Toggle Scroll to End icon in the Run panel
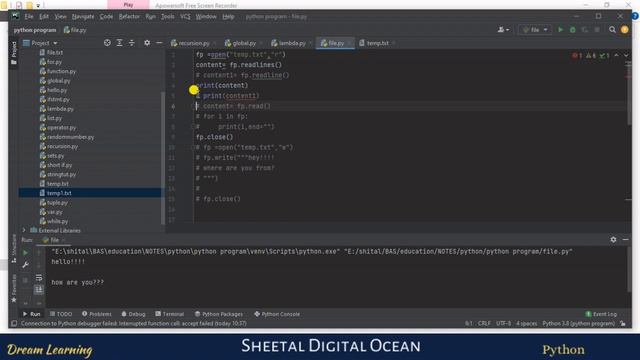Image resolution: width=640 pixels, height=360 pixels. (39, 289)
